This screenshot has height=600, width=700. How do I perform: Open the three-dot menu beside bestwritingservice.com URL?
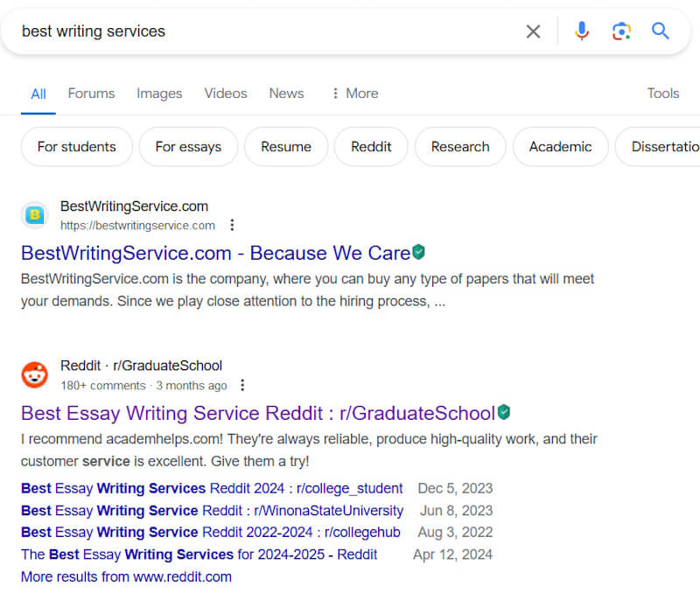(x=232, y=225)
